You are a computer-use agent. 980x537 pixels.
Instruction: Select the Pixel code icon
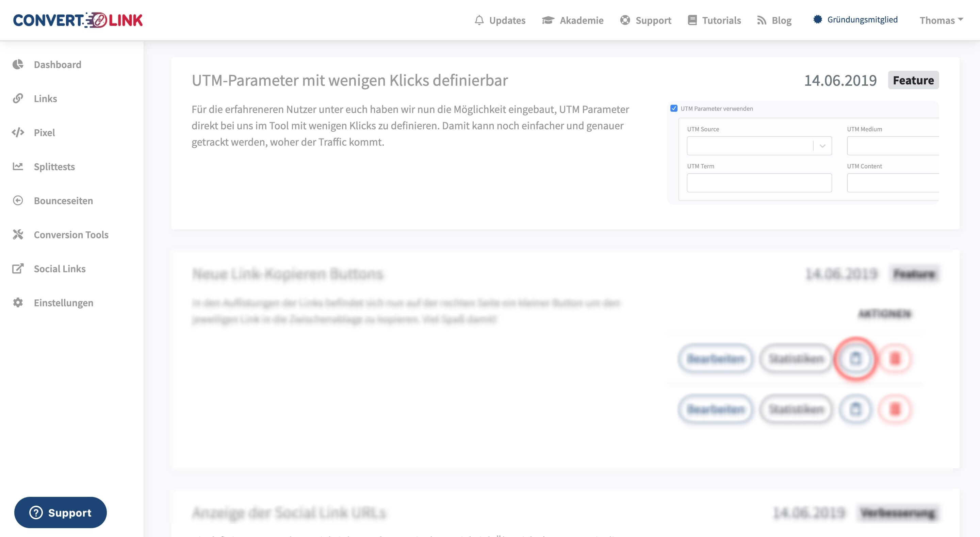18,132
